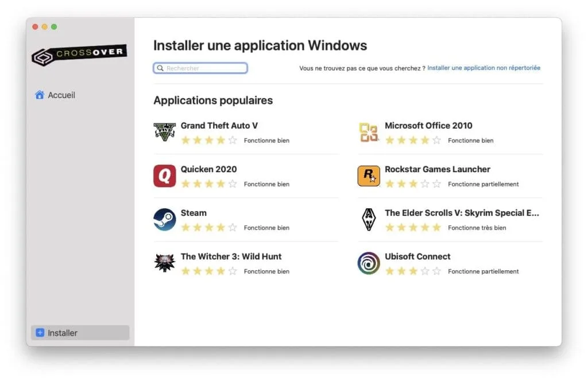This screenshot has height=381, width=588.
Task: Click "Fonctionne bien" under Steam
Action: (266, 228)
